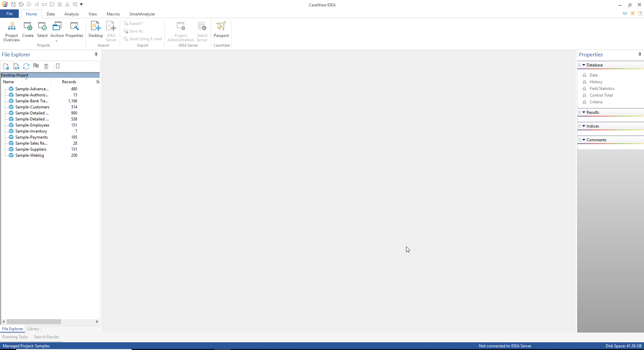Refresh the File Explorer list
The image size is (644, 350).
point(26,66)
